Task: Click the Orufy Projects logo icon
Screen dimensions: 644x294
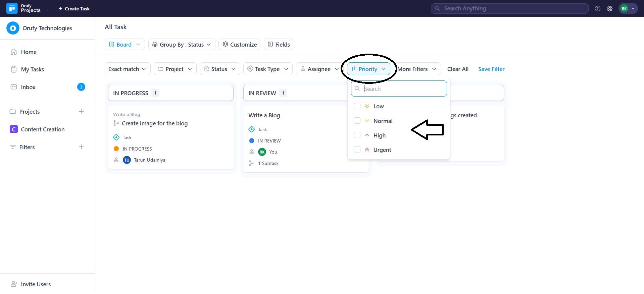Action: (12, 8)
